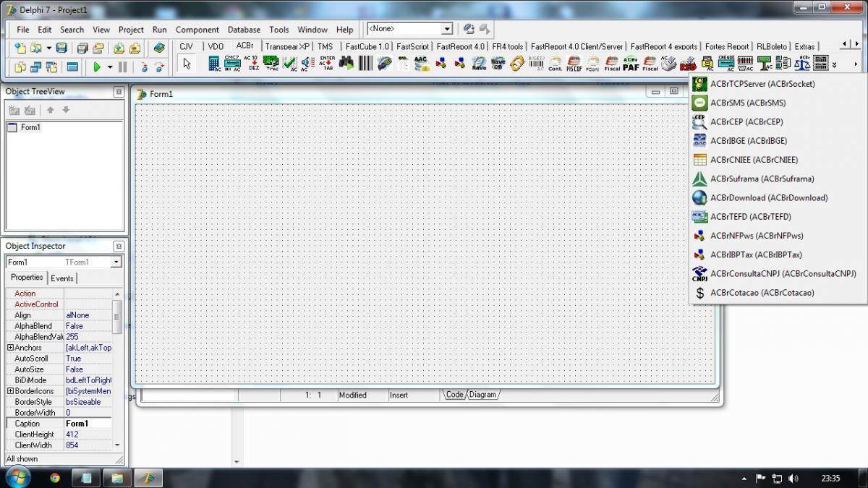Pick the CMC7 component icon

(232, 64)
